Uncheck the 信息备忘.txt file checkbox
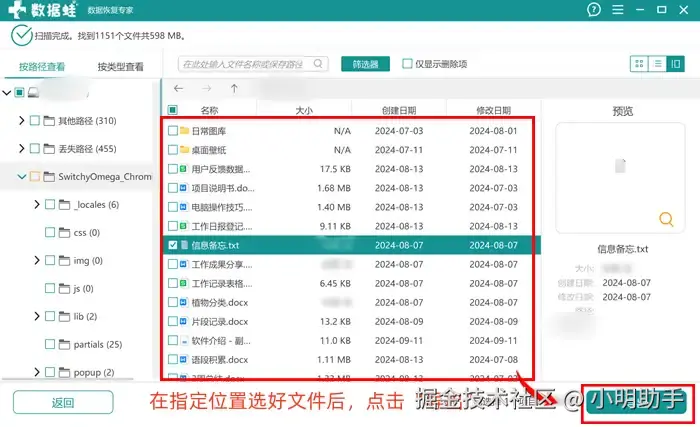 click(x=173, y=245)
